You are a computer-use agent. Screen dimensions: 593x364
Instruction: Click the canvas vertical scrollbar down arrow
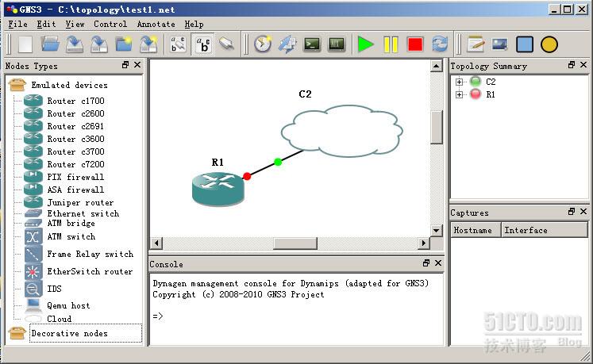(x=436, y=230)
